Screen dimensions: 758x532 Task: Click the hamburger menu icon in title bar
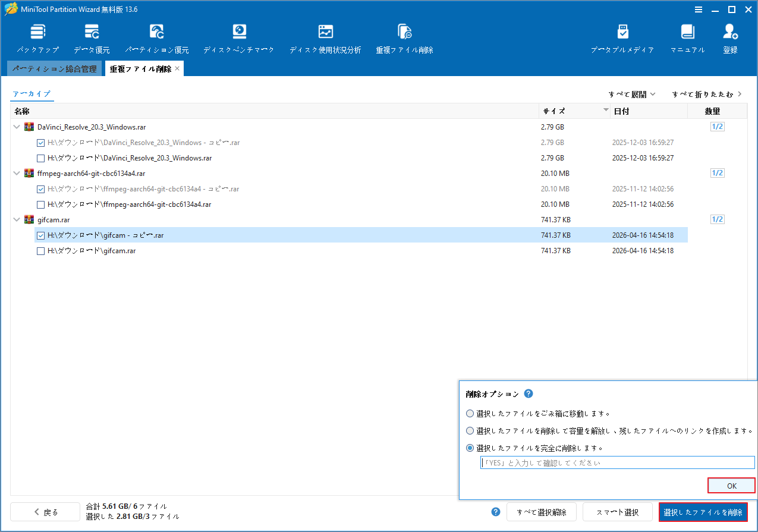(x=700, y=10)
